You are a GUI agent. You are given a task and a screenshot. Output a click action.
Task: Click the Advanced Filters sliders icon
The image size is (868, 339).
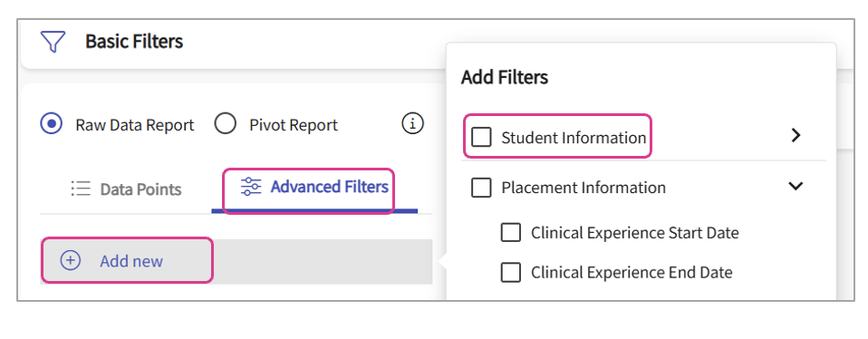(x=251, y=187)
